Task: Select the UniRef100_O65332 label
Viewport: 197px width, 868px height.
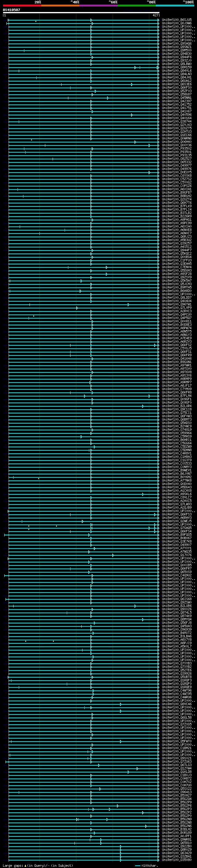Action: [177, 162]
